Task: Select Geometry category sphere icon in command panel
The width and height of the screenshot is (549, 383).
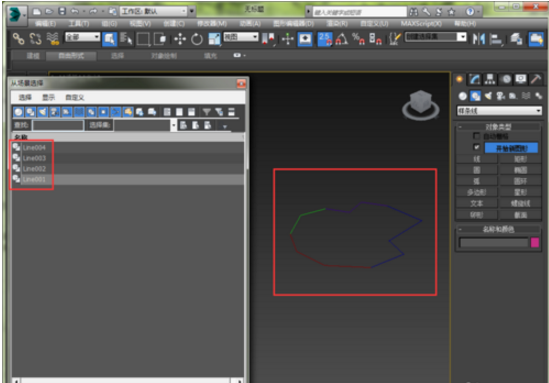Action: pyautogui.click(x=463, y=96)
